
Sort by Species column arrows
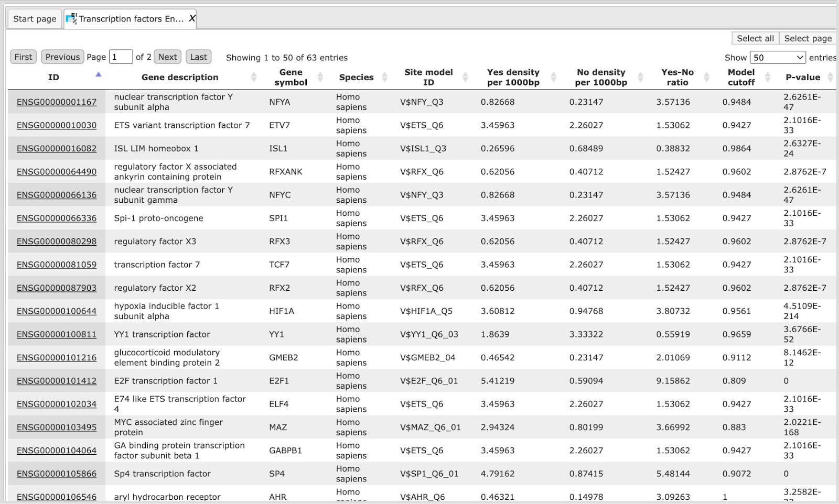[x=384, y=77]
